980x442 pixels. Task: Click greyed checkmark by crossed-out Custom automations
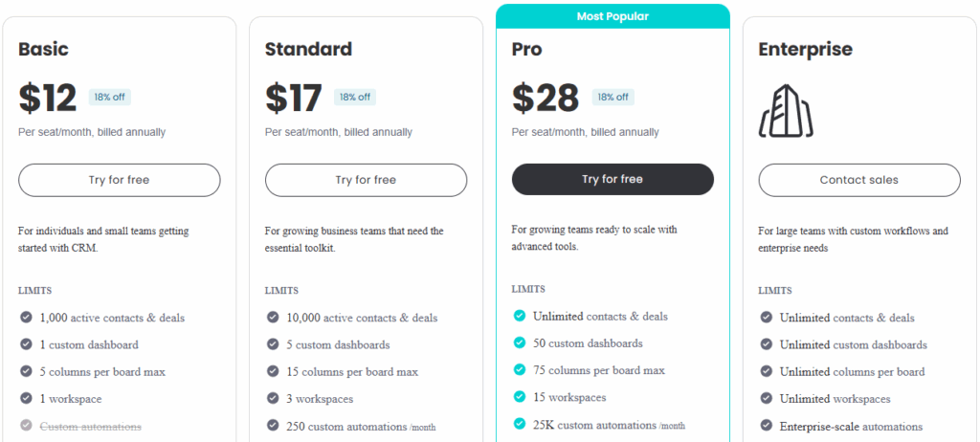26,427
